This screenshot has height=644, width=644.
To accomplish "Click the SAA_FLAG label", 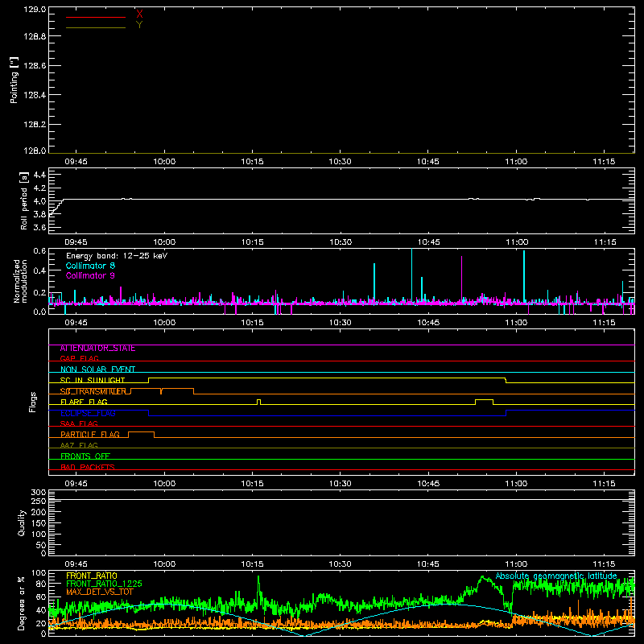I will pos(79,424).
